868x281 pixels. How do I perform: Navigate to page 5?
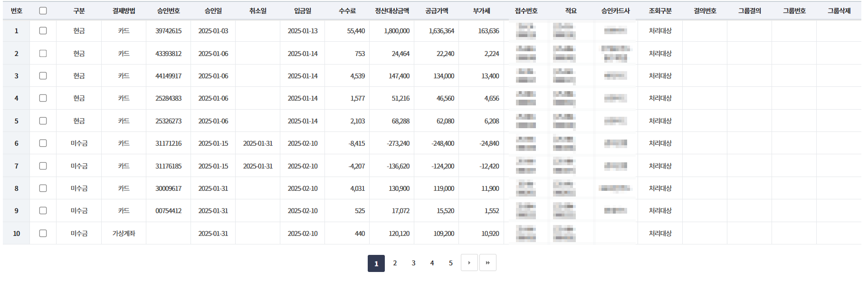(x=451, y=263)
